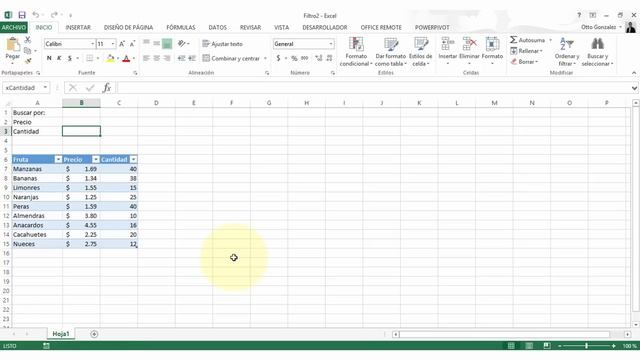This screenshot has width=640, height=360.
Task: Click the Format Painter brush icon
Action: click(x=28, y=61)
